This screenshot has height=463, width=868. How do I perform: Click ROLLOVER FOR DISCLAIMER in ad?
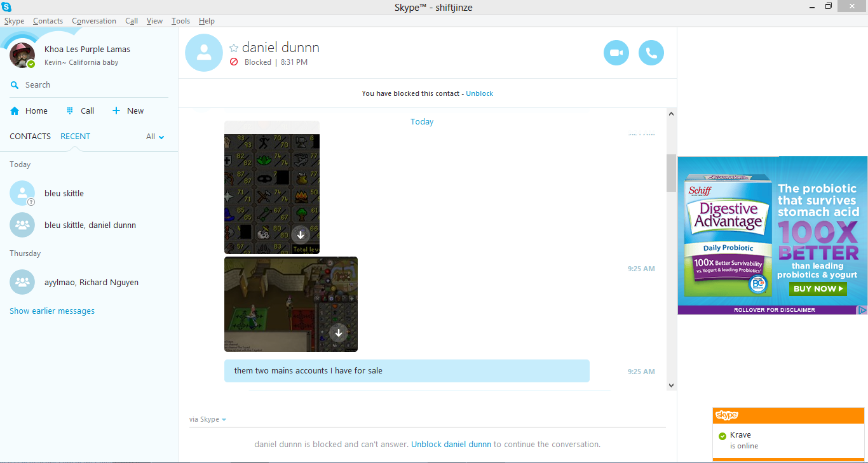tap(774, 310)
